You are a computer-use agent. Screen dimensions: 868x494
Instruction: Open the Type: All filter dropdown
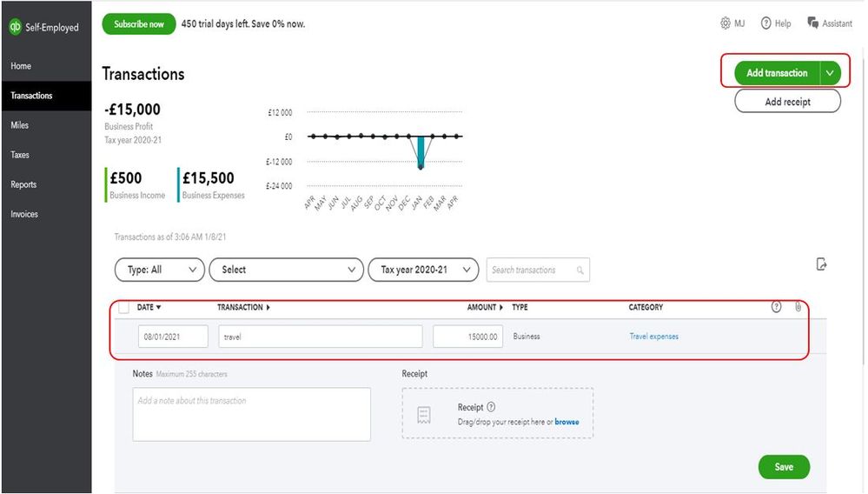pyautogui.click(x=159, y=270)
